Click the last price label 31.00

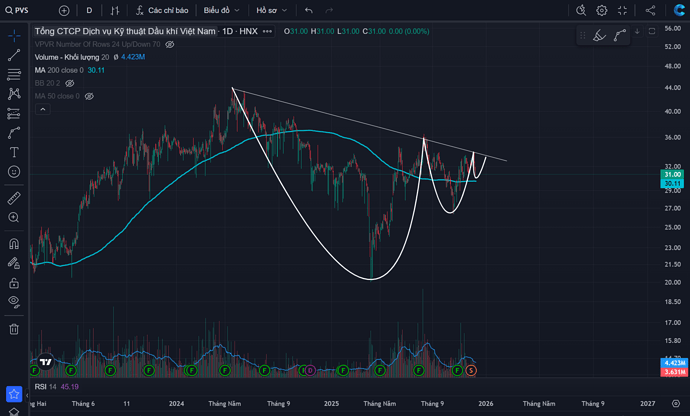click(672, 174)
